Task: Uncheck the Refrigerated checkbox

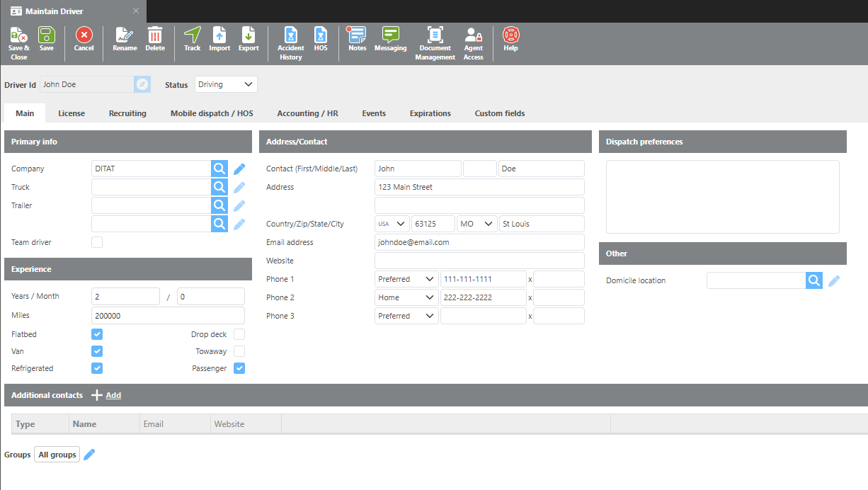Action: (97, 368)
